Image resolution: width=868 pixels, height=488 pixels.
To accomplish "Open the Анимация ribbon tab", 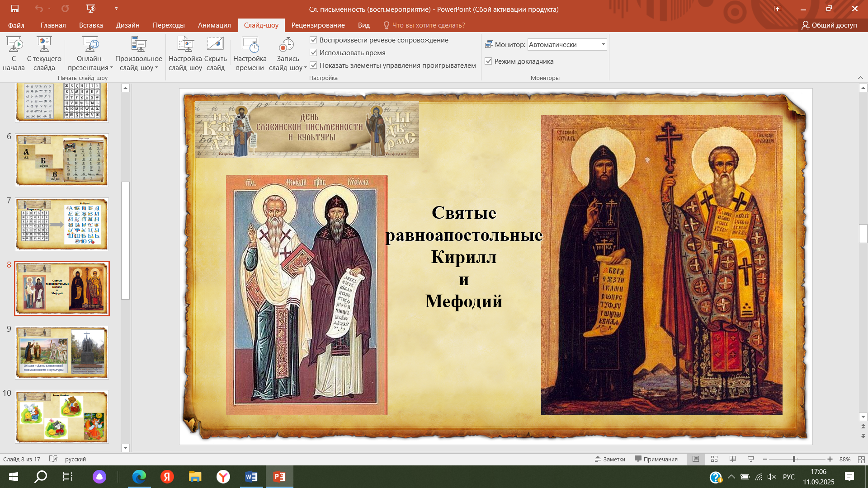I will click(x=214, y=25).
